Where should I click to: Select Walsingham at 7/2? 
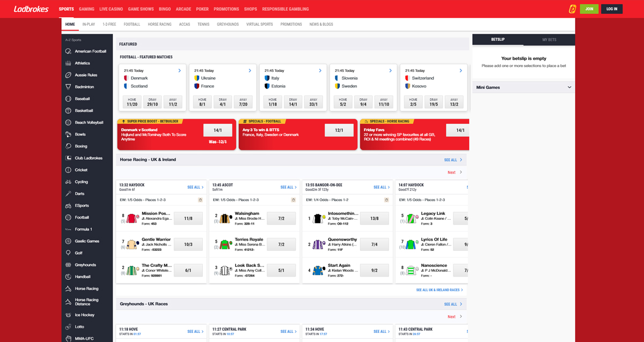281,218
